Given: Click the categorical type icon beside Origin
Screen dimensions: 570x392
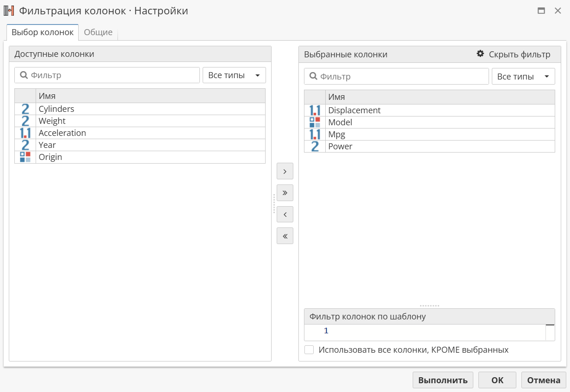Looking at the screenshot, I should [25, 157].
